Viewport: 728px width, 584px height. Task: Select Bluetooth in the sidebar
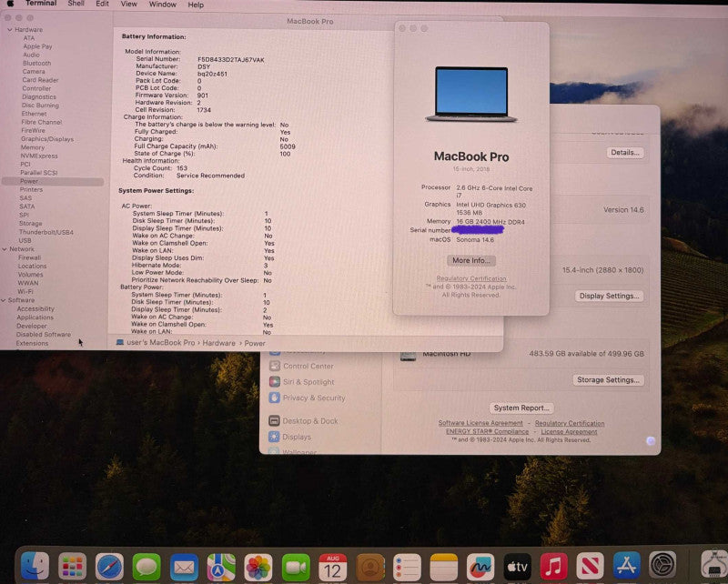click(x=36, y=63)
